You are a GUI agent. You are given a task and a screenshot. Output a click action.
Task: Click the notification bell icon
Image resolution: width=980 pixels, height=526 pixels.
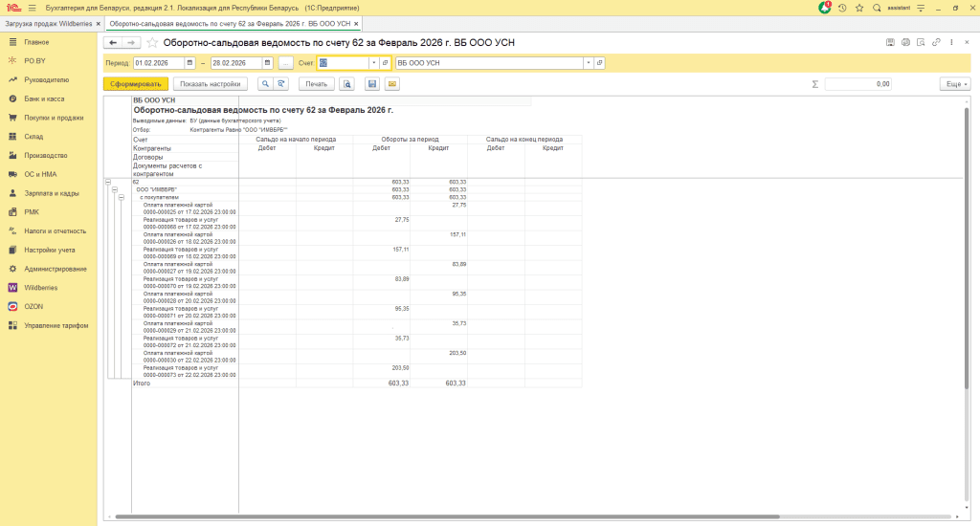pos(825,8)
